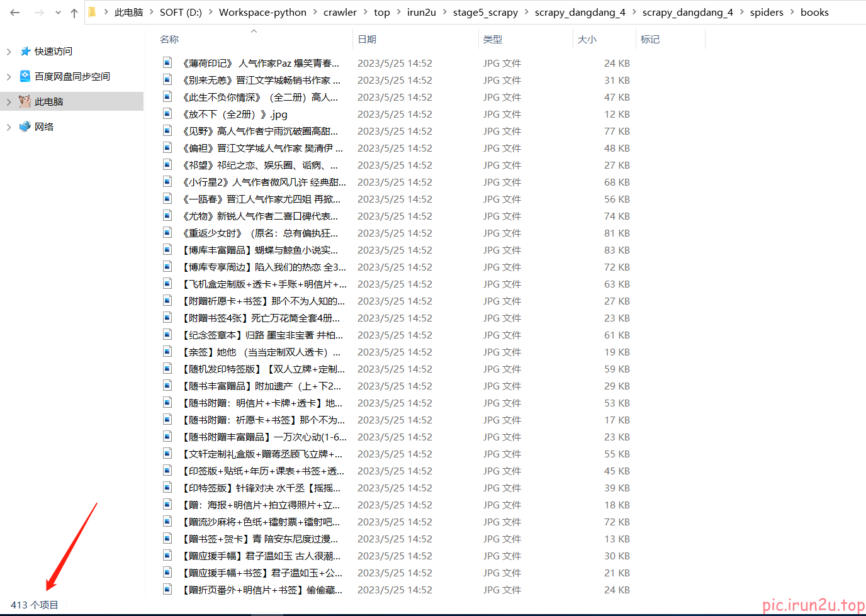866x616 pixels.
Task: Click the Network icon in sidebar
Action: [25, 126]
